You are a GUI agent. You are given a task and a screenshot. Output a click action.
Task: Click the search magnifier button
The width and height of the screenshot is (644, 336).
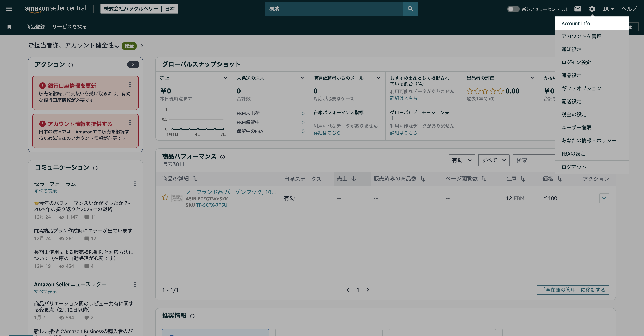411,9
